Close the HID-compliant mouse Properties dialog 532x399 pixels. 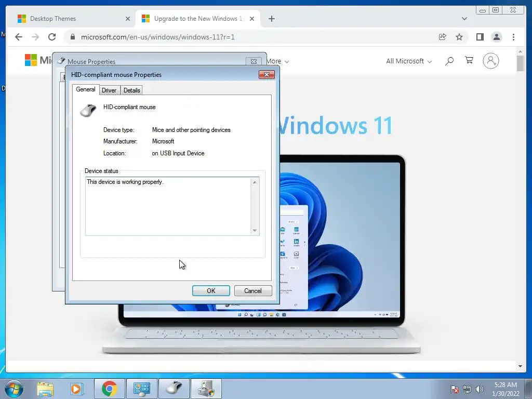[x=267, y=75]
